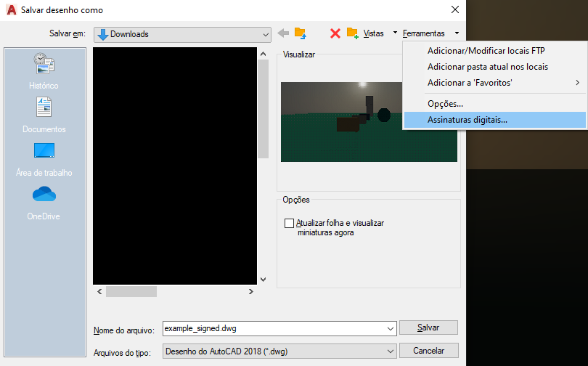Click the back arrow navigation icon
Viewport: 588px width, 366px height.
pyautogui.click(x=283, y=33)
